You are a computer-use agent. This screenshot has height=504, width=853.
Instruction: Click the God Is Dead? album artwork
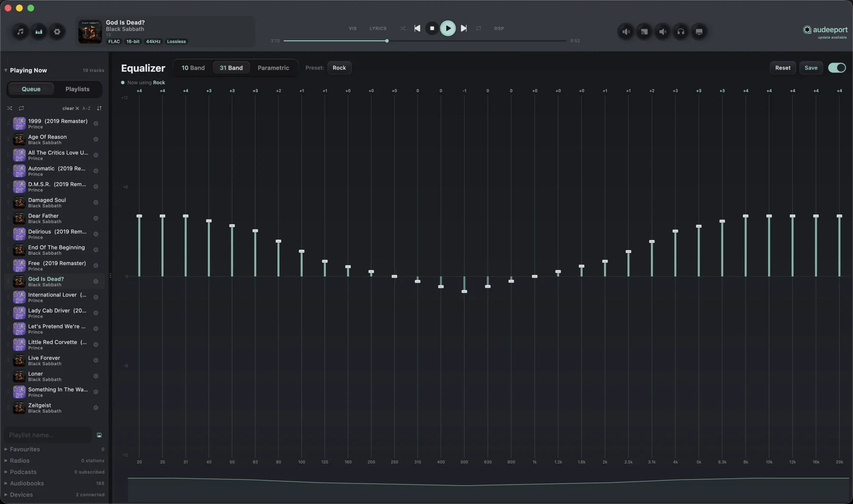(90, 32)
